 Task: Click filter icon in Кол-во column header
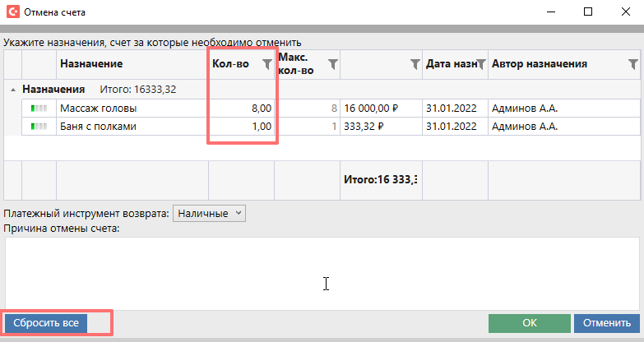click(266, 64)
